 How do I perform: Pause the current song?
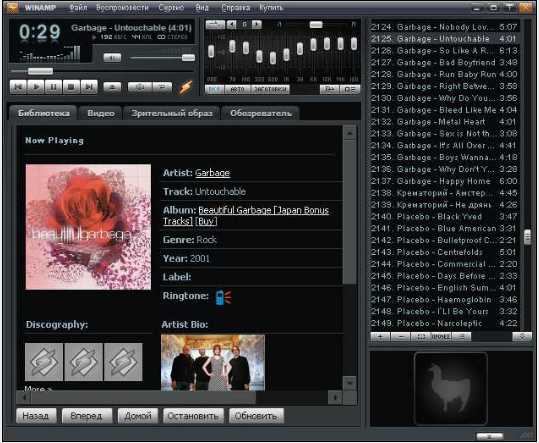[54, 87]
